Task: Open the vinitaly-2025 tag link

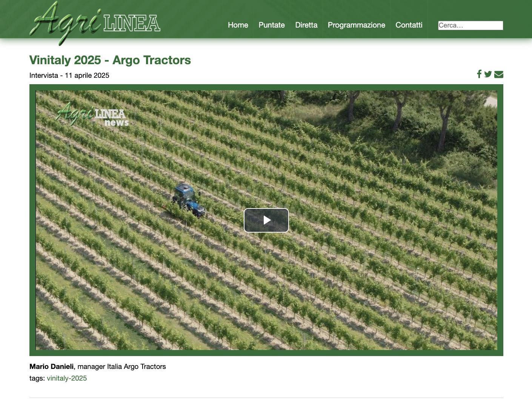Action: pyautogui.click(x=67, y=378)
